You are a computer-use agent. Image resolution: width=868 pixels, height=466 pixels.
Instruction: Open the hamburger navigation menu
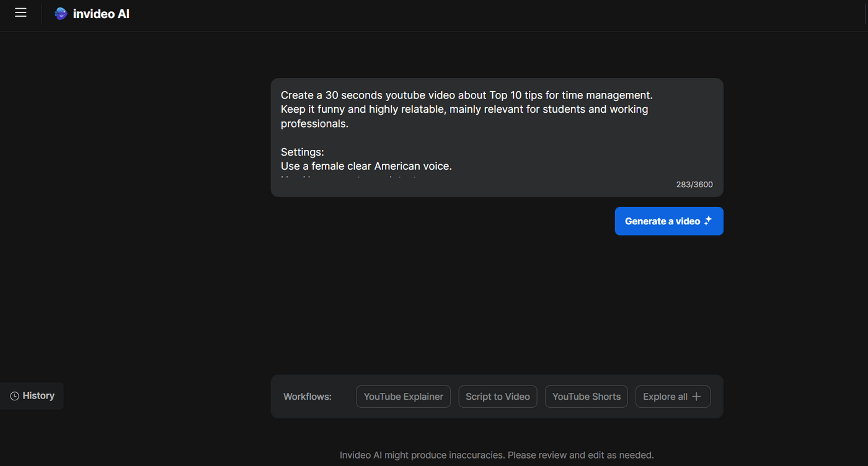click(x=20, y=12)
